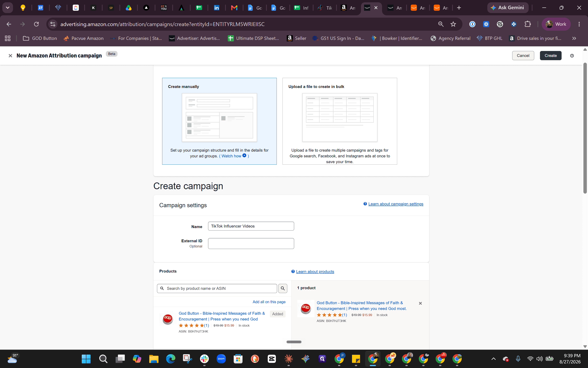Click Add all on this page
Screen dimensions: 588x368
point(269,302)
